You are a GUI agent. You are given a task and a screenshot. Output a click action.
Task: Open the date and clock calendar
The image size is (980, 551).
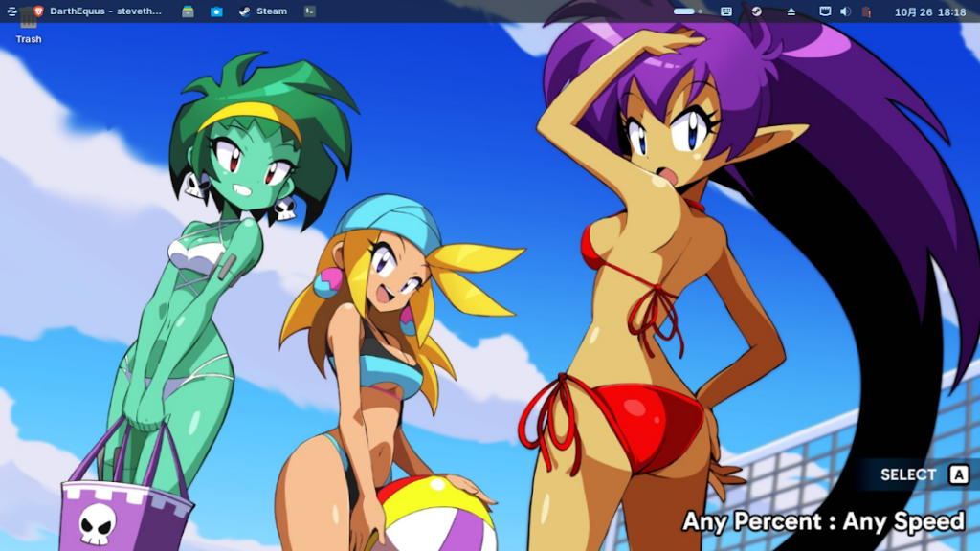point(930,11)
